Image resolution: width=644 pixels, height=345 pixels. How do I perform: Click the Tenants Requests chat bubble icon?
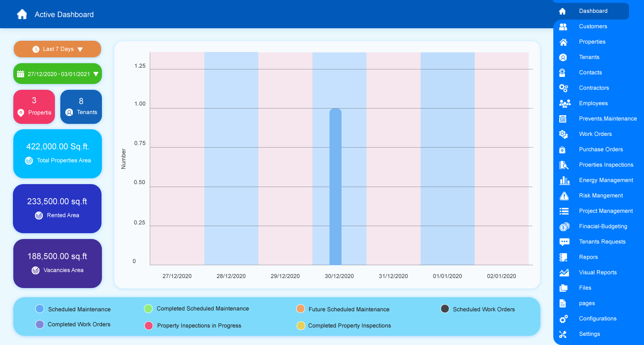(x=564, y=242)
